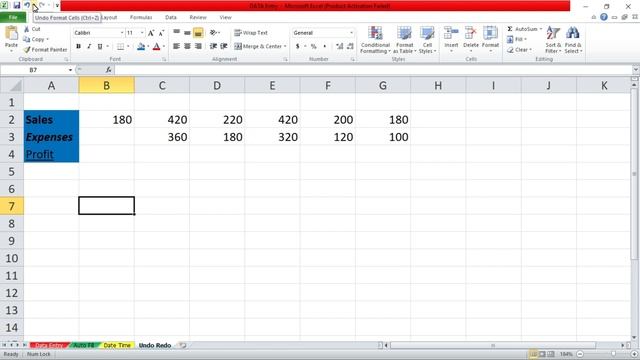Switch to the Review tab
This screenshot has width=640, height=360.
198,17
